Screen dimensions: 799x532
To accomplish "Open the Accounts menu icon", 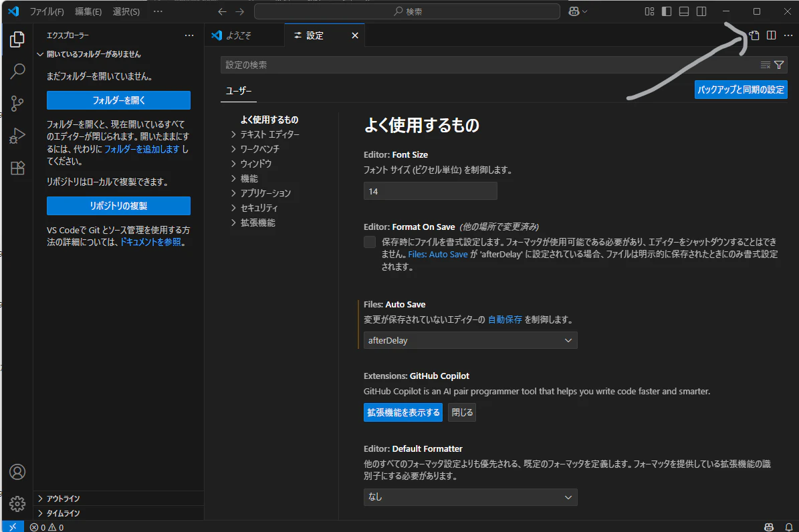I will [17, 472].
